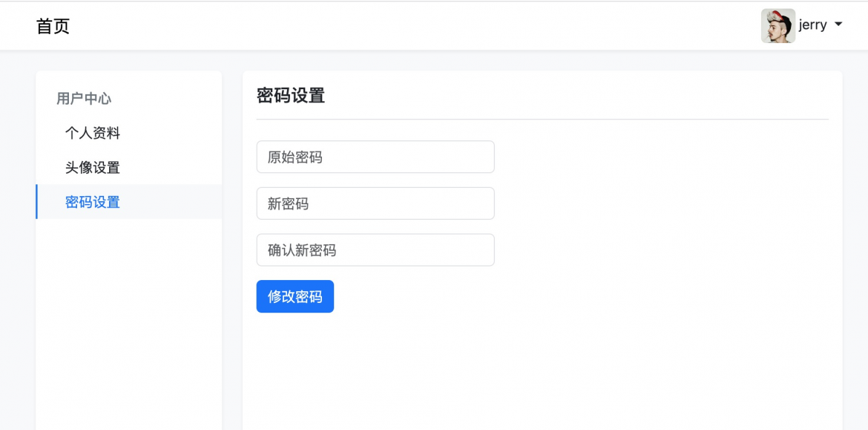Click the 用户中心 sidebar heading

pyautogui.click(x=84, y=99)
